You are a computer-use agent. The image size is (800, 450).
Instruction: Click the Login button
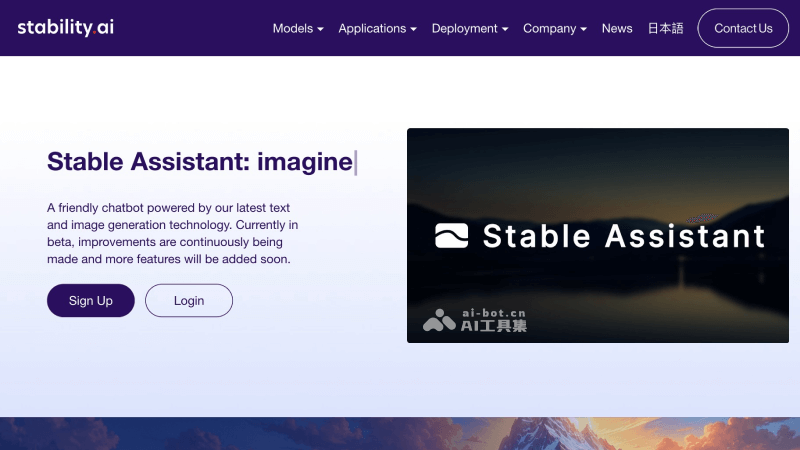point(189,300)
